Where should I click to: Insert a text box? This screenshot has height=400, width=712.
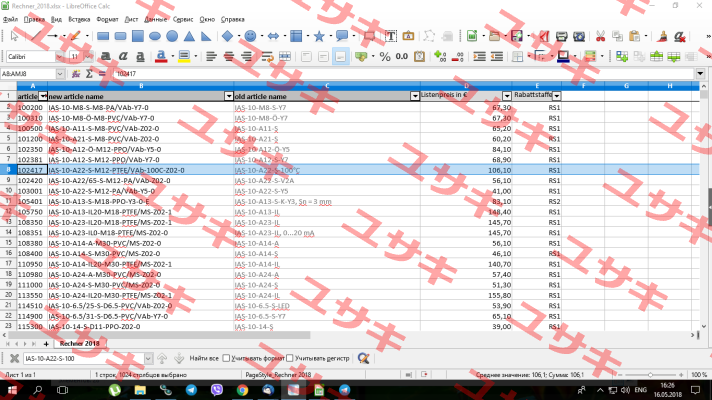point(391,36)
